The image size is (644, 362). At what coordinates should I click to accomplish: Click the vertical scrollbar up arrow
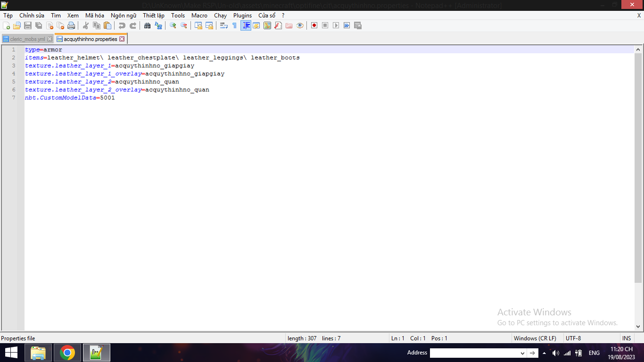pyautogui.click(x=639, y=49)
